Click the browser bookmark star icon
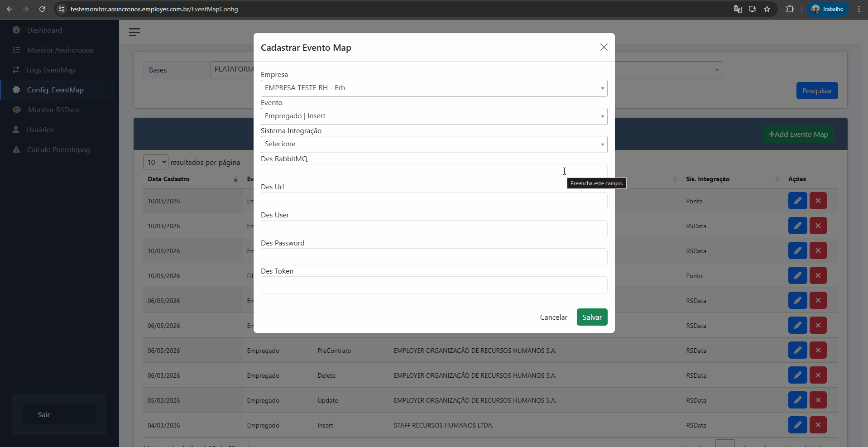This screenshot has width=868, height=447. click(767, 9)
